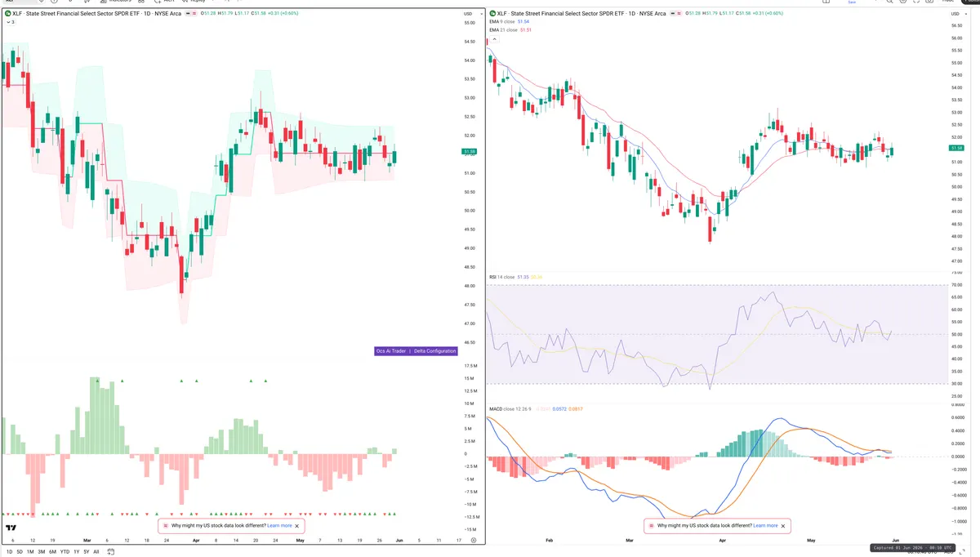980x557 pixels.
Task: Select 1D time range
Action: [x=10, y=551]
